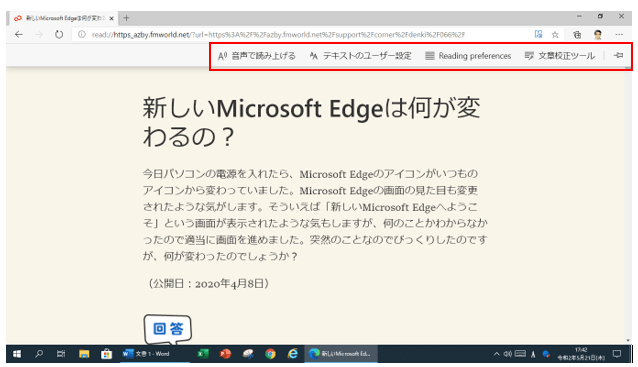Exit immersive reader via the book icon

(x=538, y=35)
